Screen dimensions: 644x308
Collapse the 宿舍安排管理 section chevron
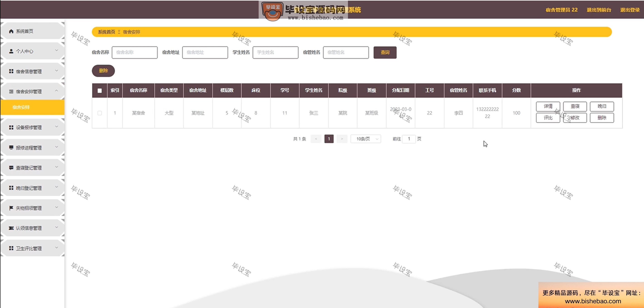[x=56, y=90]
